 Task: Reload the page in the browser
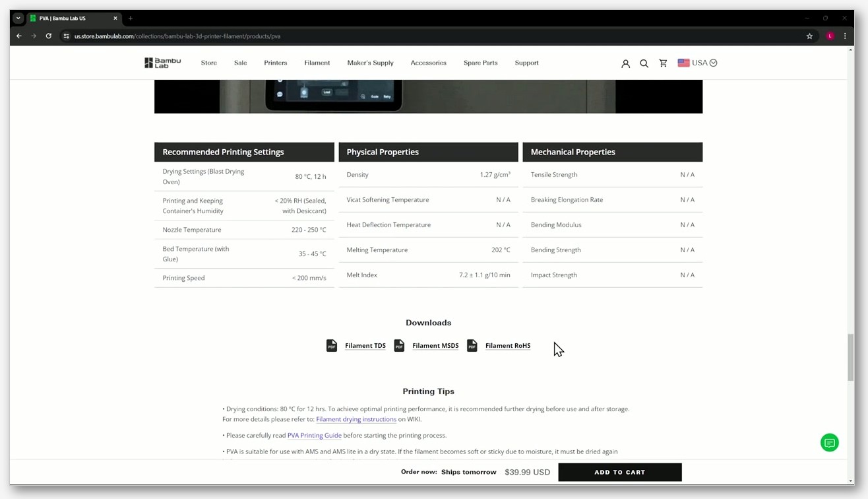click(x=48, y=36)
